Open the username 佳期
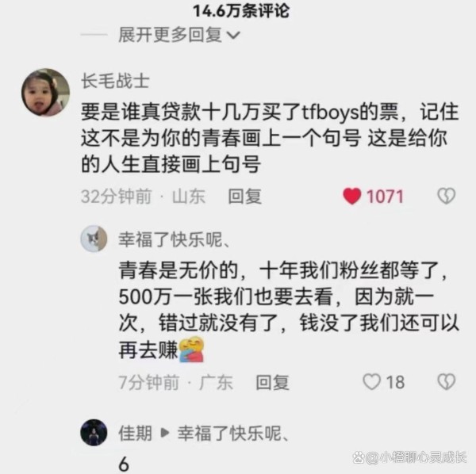The height and width of the screenshot is (474, 476). tap(135, 433)
